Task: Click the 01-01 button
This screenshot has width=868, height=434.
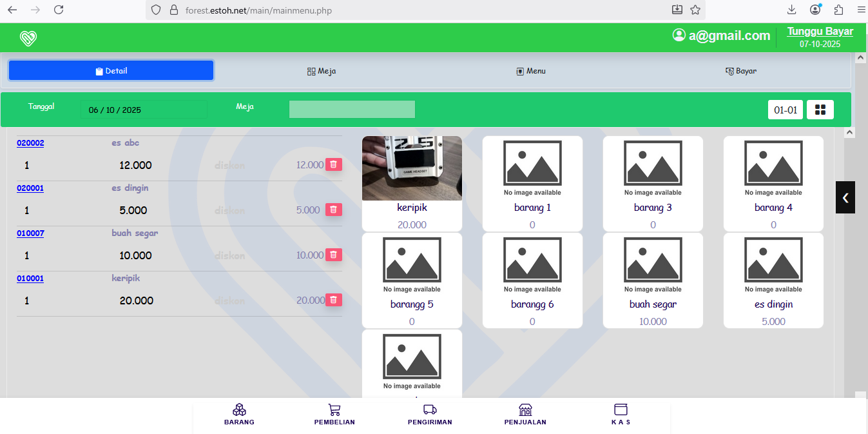Action: click(x=786, y=110)
